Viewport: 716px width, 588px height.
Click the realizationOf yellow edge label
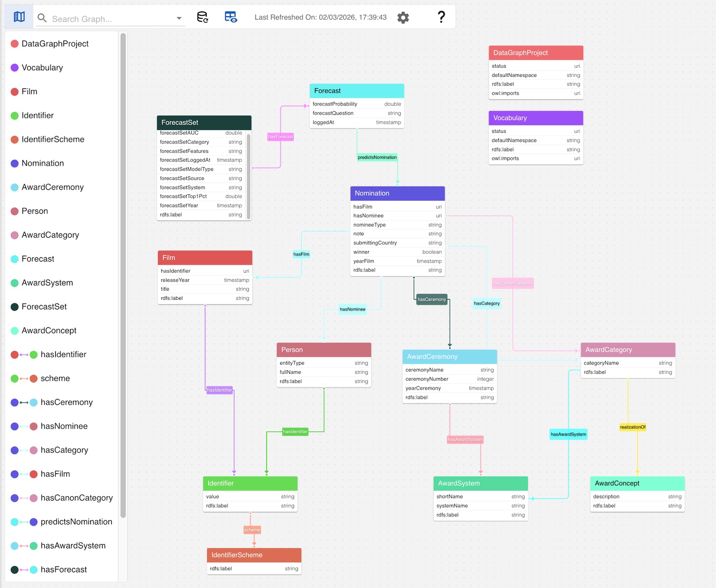click(x=632, y=427)
